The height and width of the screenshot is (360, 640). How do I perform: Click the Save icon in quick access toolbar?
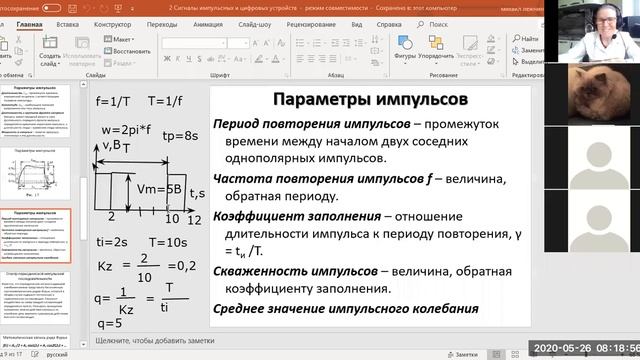(x=72, y=8)
